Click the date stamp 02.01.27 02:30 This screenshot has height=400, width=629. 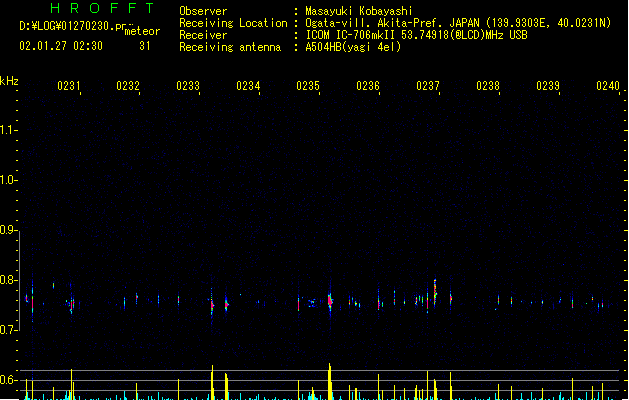(61, 46)
